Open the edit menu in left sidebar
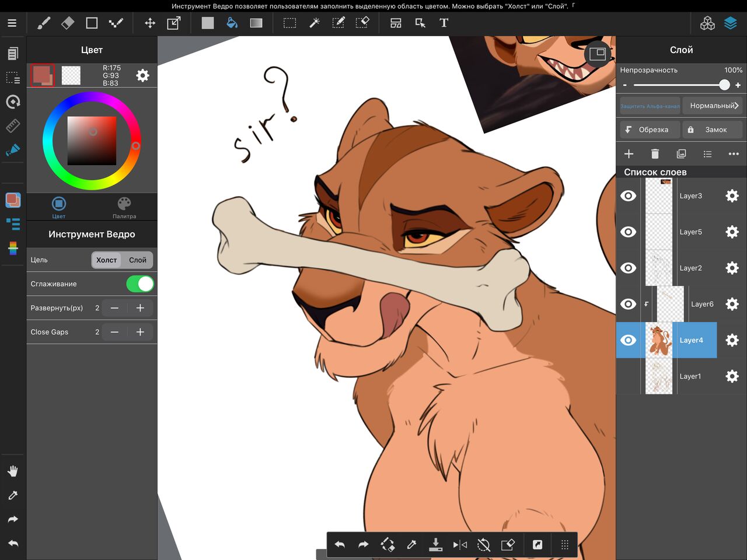The width and height of the screenshot is (747, 560). point(12,53)
